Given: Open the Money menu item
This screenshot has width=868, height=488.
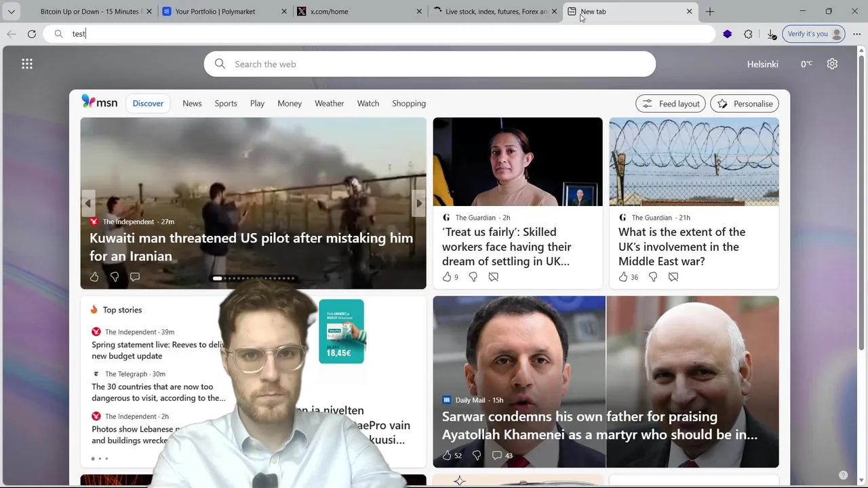Looking at the screenshot, I should click(x=290, y=104).
